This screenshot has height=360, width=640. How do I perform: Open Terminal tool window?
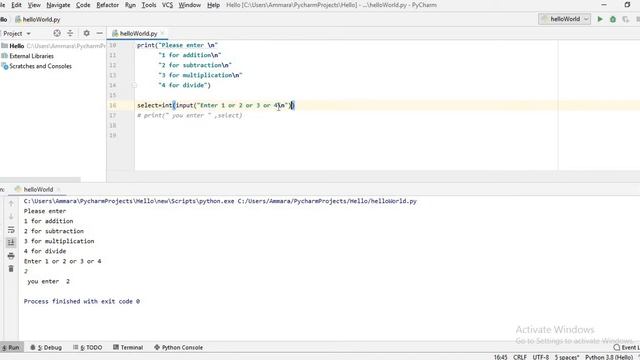tap(128, 347)
